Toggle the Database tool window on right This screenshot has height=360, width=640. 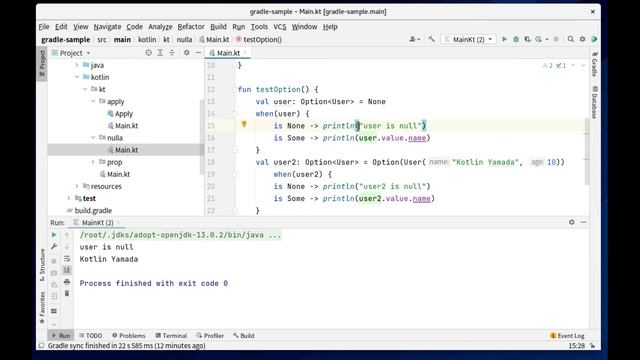click(x=595, y=102)
